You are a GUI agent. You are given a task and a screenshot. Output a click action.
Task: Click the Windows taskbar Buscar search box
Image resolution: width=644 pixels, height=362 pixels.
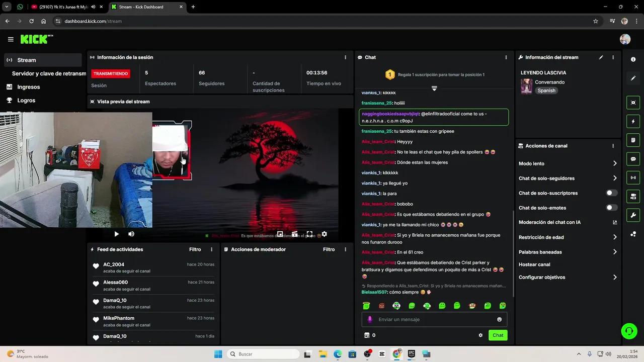(x=263, y=354)
